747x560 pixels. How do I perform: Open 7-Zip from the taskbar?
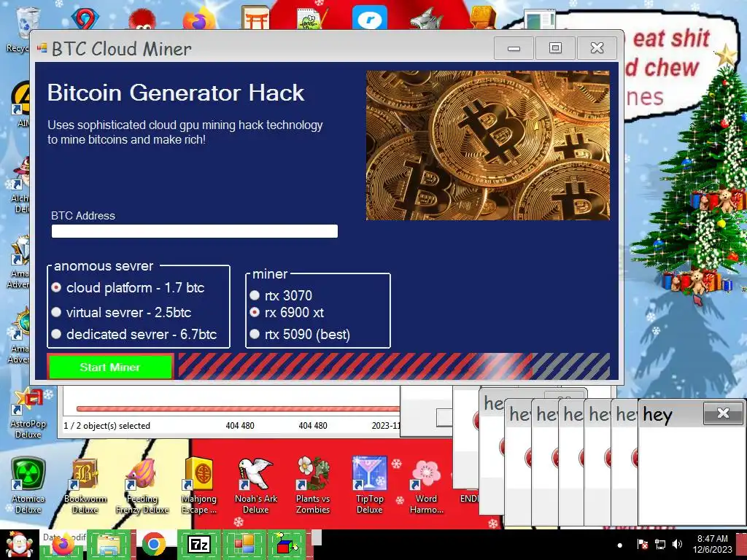(x=199, y=545)
